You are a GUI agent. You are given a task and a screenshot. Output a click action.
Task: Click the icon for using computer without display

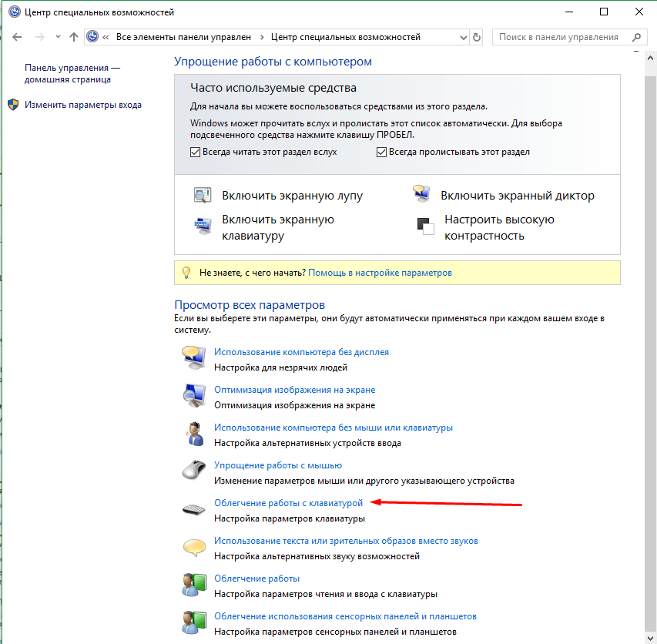[x=194, y=357]
